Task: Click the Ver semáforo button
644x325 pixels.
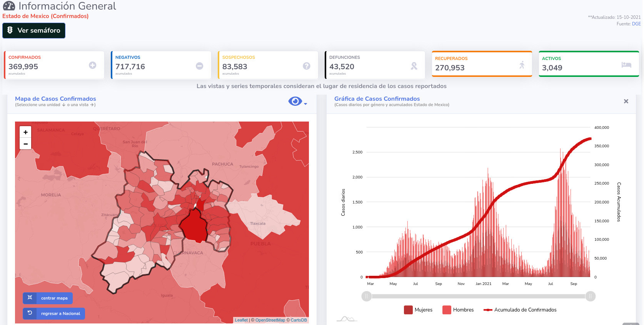Action: coord(34,30)
